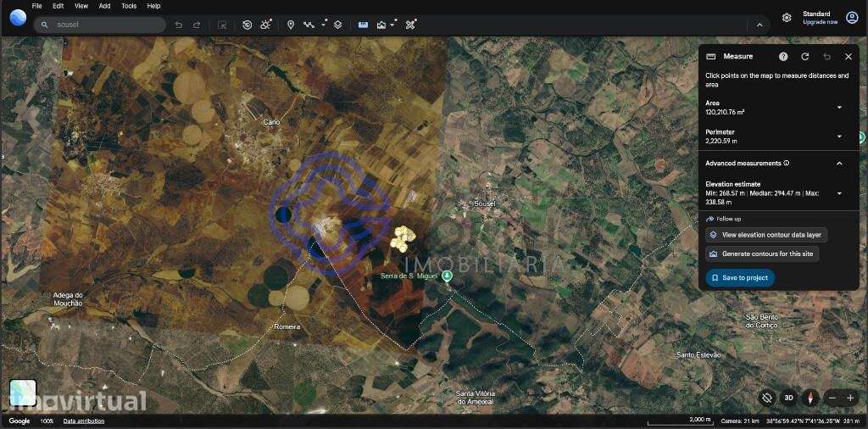This screenshot has height=429, width=868.
Task: Open the Area units dropdown
Action: [839, 108]
